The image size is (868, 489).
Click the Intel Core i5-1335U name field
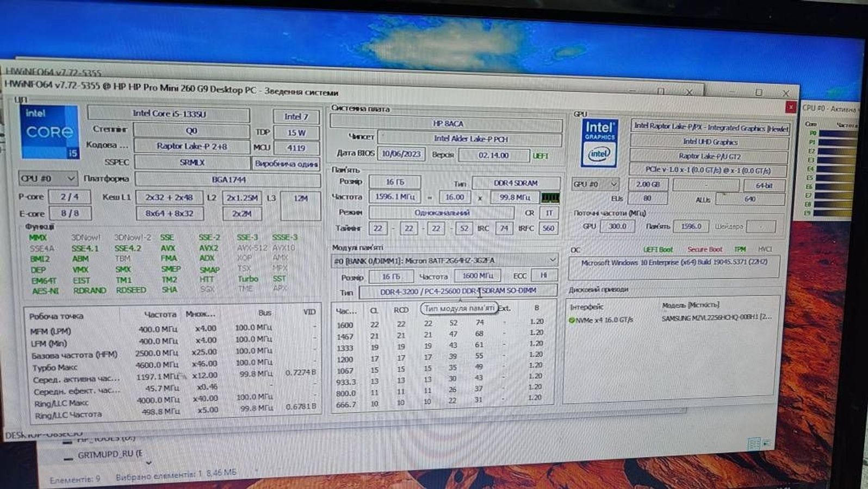169,114
